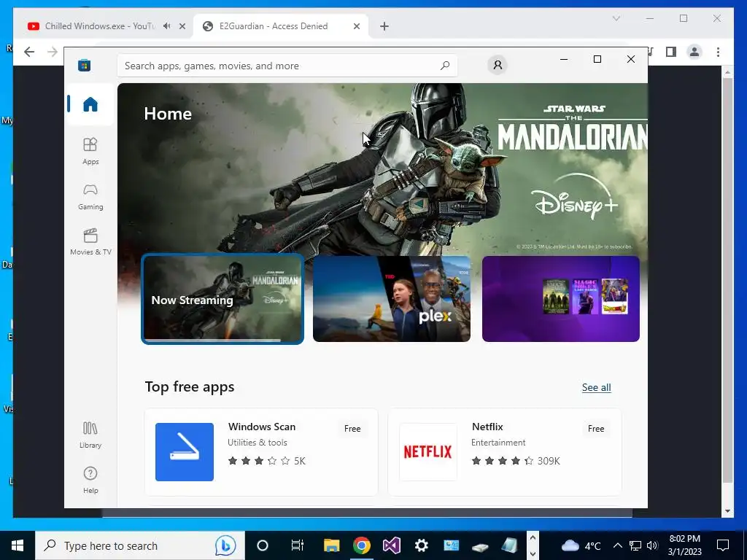Screen dimensions: 747x560
Task: Click Chrome back arrow button
Action: pos(29,52)
